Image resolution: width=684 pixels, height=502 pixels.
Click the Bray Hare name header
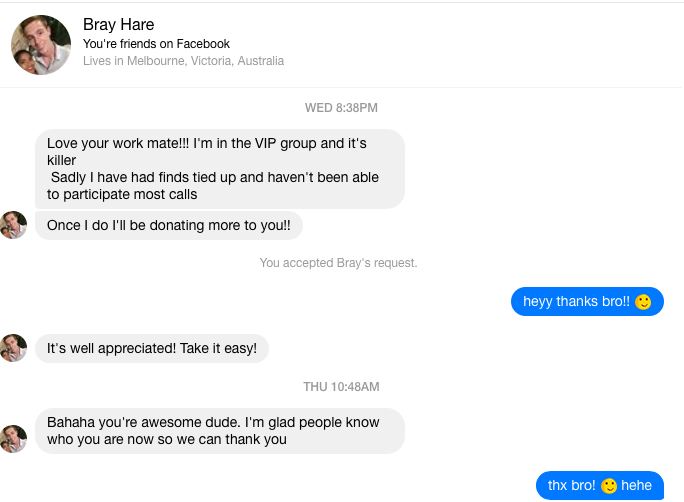119,24
